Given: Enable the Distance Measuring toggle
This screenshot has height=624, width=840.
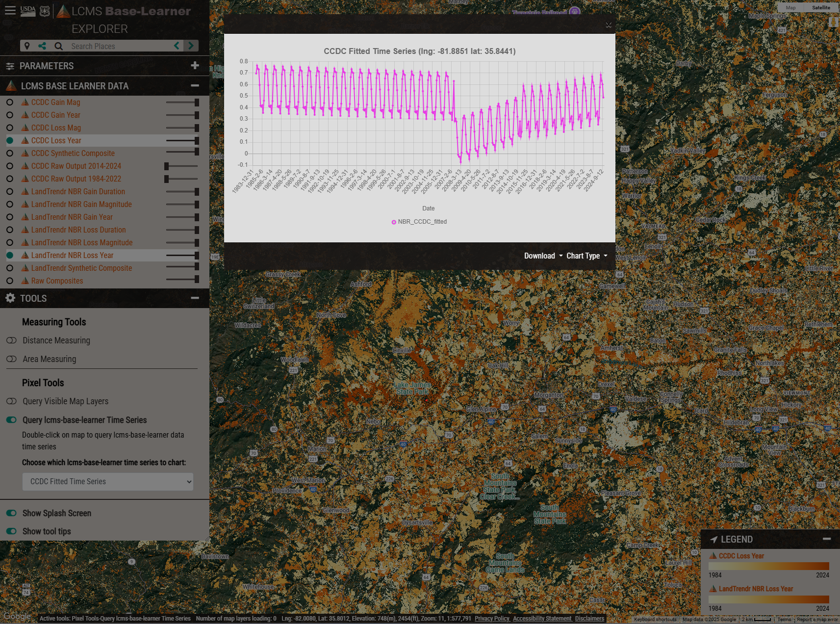Looking at the screenshot, I should (11, 340).
